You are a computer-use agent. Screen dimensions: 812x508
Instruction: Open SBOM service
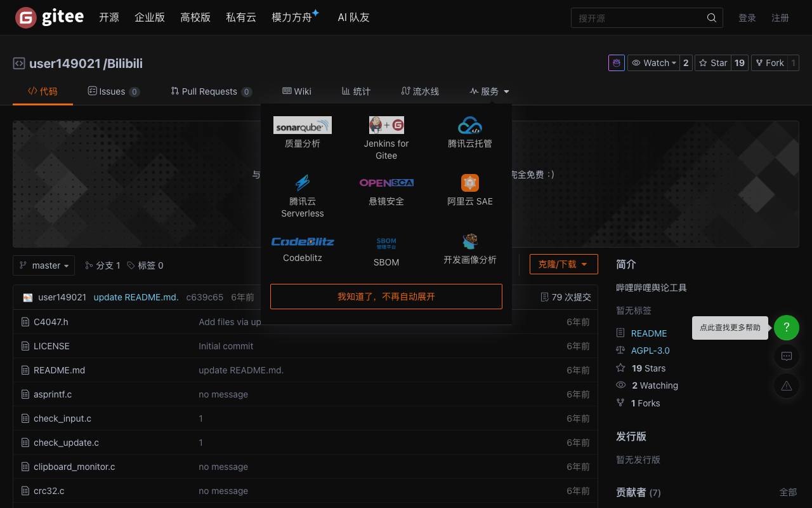[x=386, y=251]
